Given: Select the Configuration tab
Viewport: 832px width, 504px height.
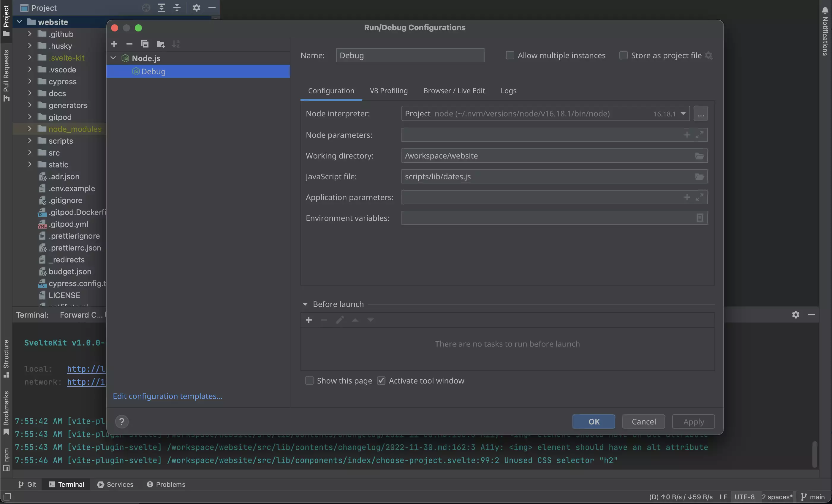Looking at the screenshot, I should (331, 91).
